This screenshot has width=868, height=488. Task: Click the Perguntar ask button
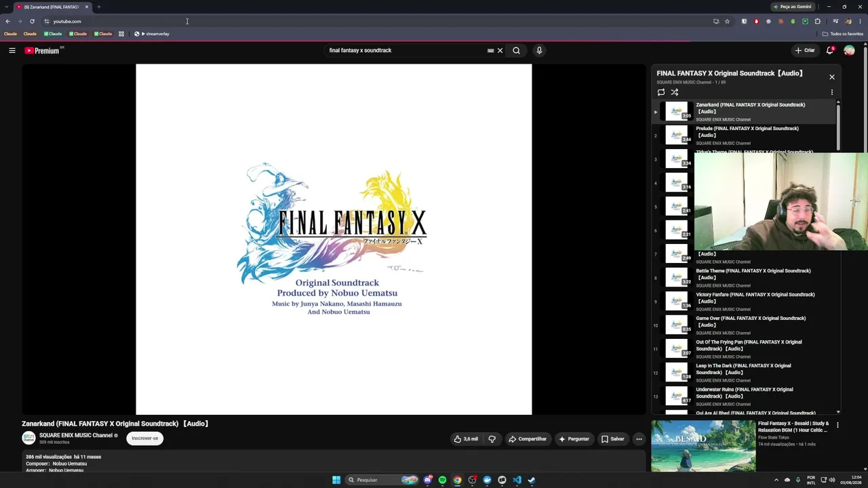click(574, 439)
